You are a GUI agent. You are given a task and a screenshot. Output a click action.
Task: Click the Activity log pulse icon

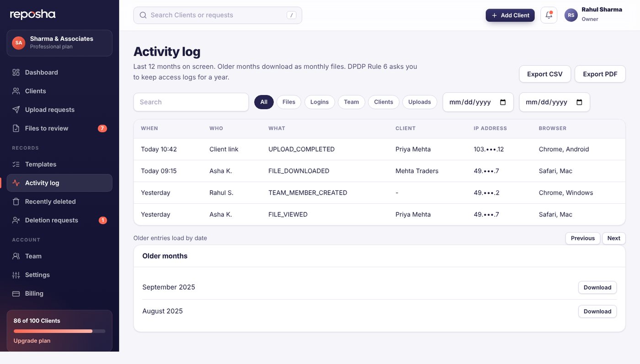tap(16, 183)
